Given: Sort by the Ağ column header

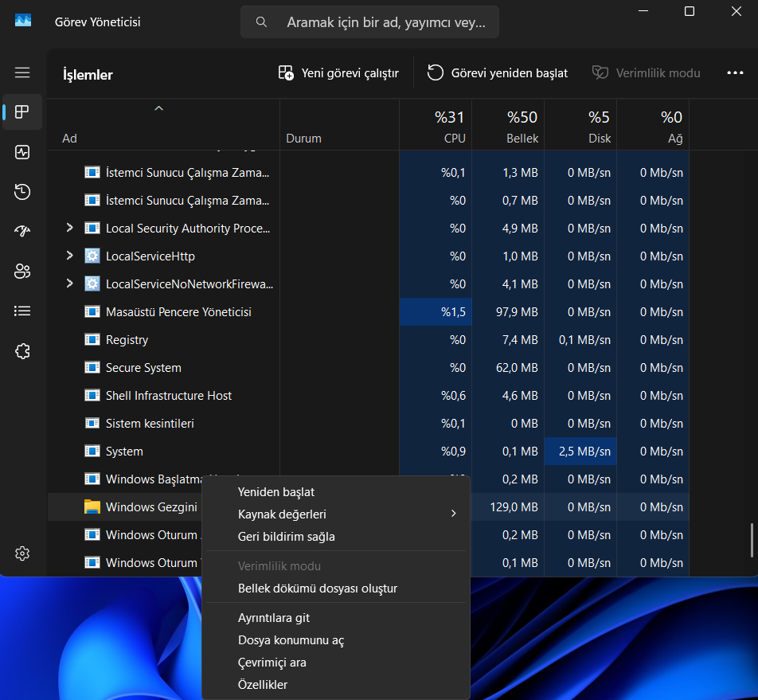Looking at the screenshot, I should tap(653, 126).
